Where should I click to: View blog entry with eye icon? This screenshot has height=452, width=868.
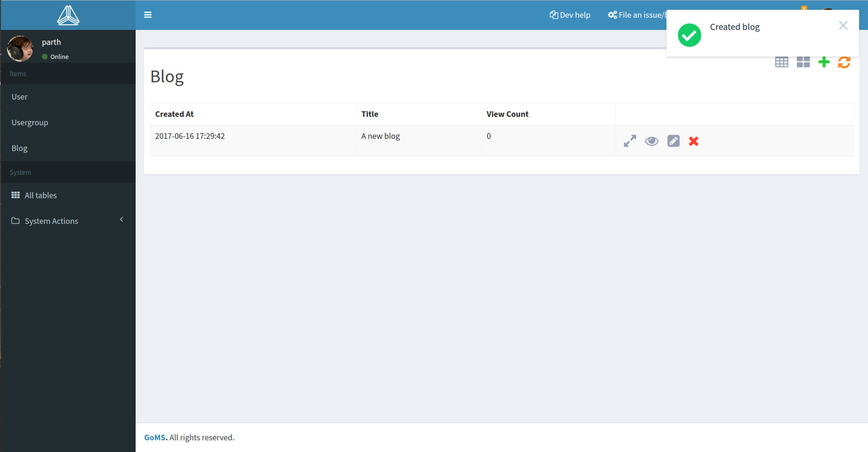(651, 141)
